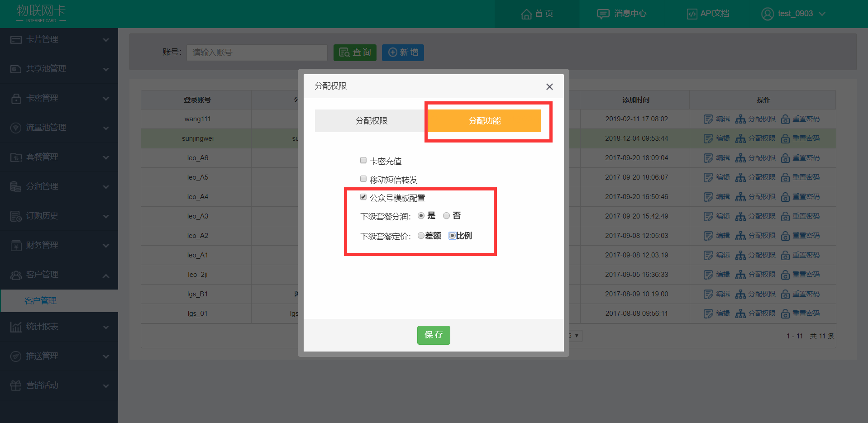Expand the 分润管理 menu chevron
Screen dimensions: 868x423
point(106,187)
